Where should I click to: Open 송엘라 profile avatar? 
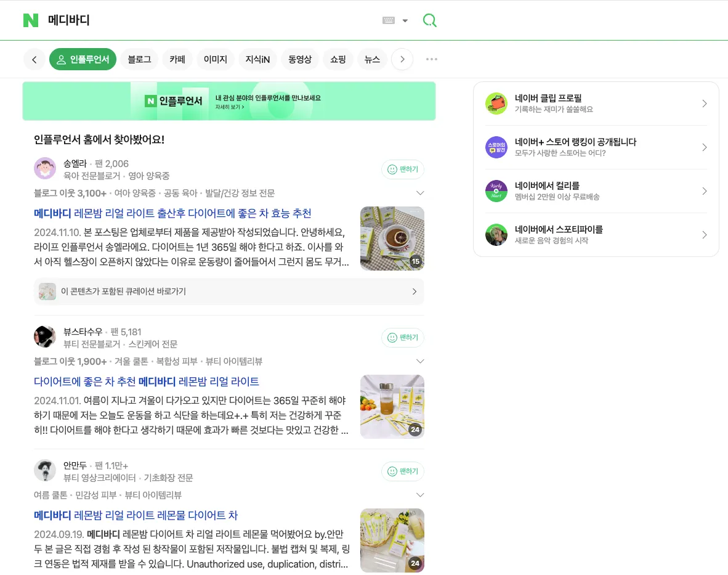click(x=45, y=168)
